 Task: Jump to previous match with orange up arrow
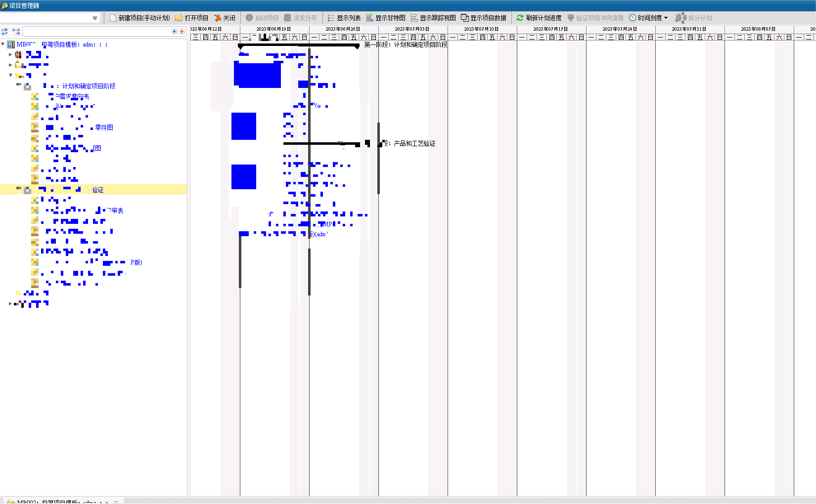[x=181, y=31]
